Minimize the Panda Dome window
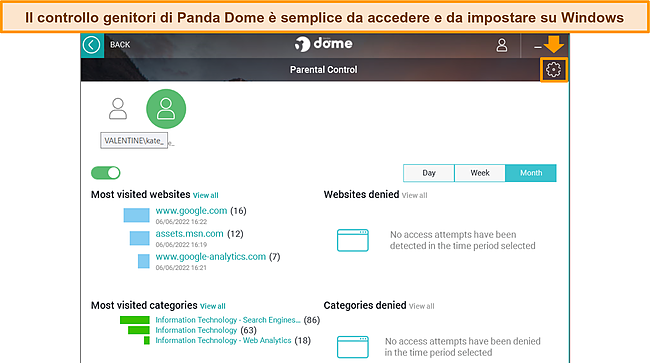This screenshot has height=363, width=650. pos(538,47)
